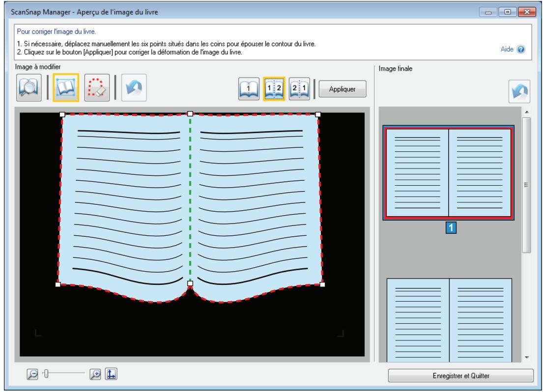Click Enregistrer et Quitter button
Image resolution: width=544 pixels, height=392 pixels.
[461, 376]
